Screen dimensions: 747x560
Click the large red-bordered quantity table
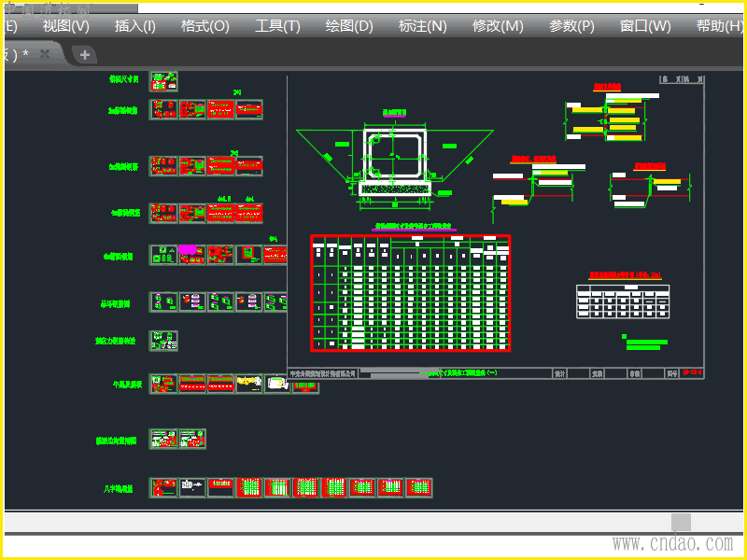(411, 293)
